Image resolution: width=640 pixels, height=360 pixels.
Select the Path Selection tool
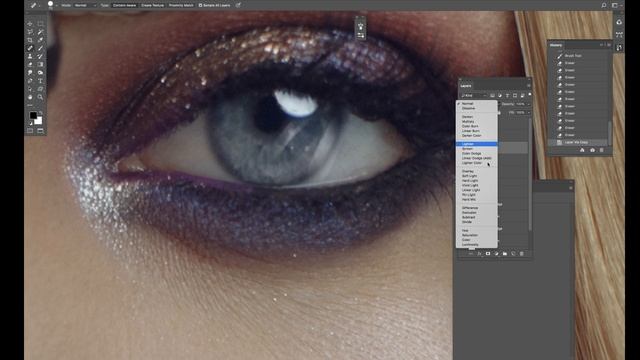point(30,89)
